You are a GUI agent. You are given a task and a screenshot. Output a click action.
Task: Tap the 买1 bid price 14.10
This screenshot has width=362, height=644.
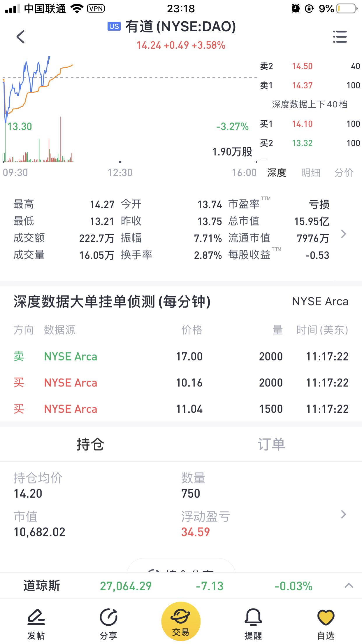pos(302,124)
